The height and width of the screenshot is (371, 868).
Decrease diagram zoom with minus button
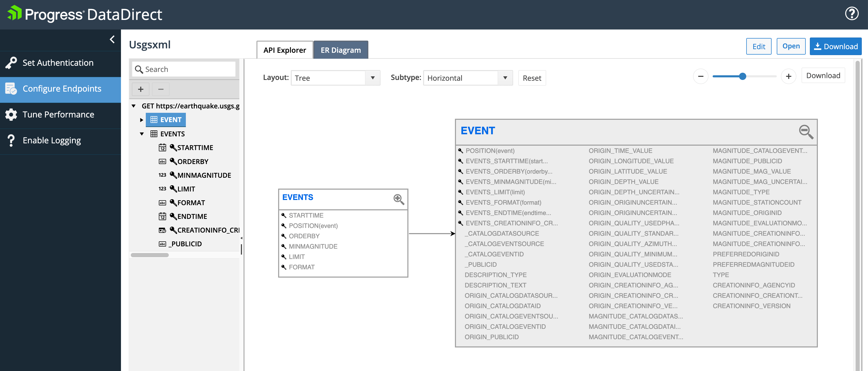click(701, 77)
